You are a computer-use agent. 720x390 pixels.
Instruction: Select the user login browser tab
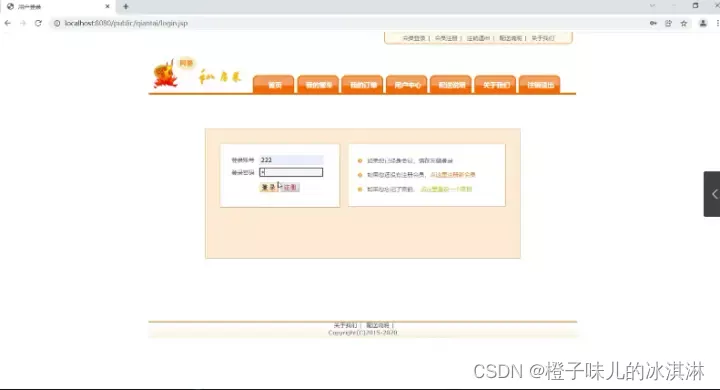(x=57, y=6)
